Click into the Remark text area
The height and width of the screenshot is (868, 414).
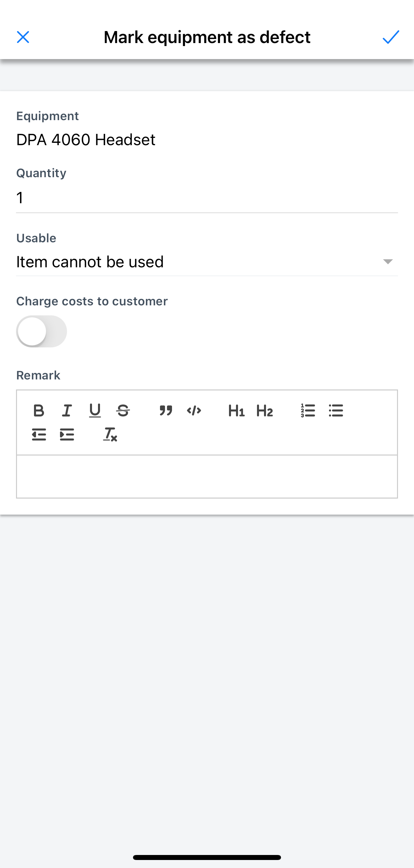click(207, 477)
